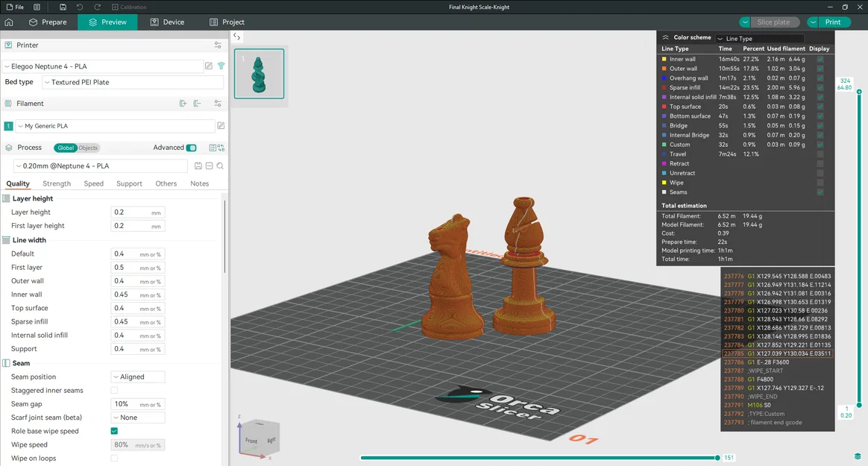This screenshot has height=466, width=868.
Task: Click the Process section icon
Action: pos(8,148)
